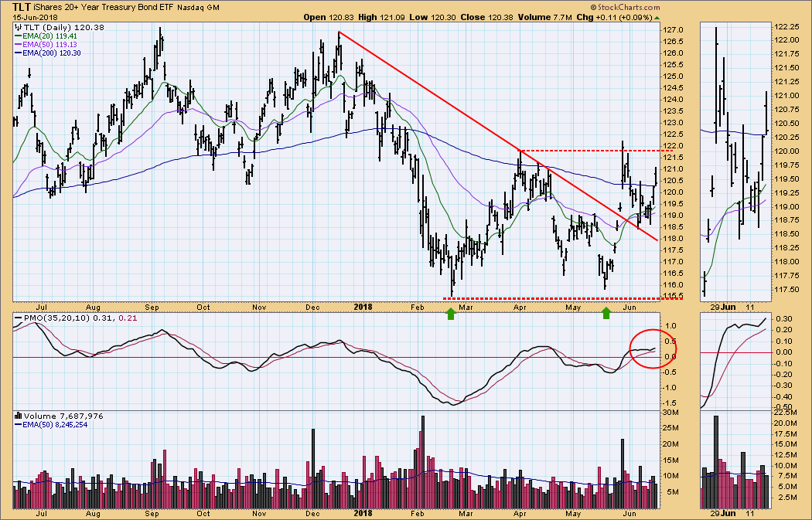This screenshot has width=812, height=520.
Task: Click the 15-Jun-2018 date label
Action: tap(36, 18)
